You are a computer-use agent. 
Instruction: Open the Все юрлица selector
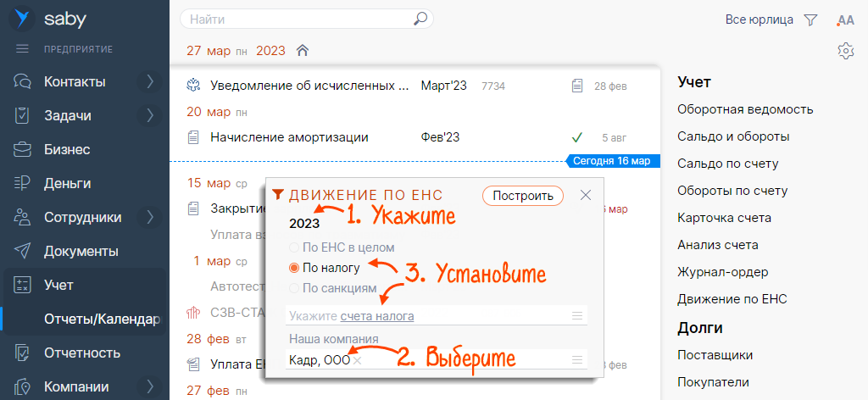click(x=759, y=20)
